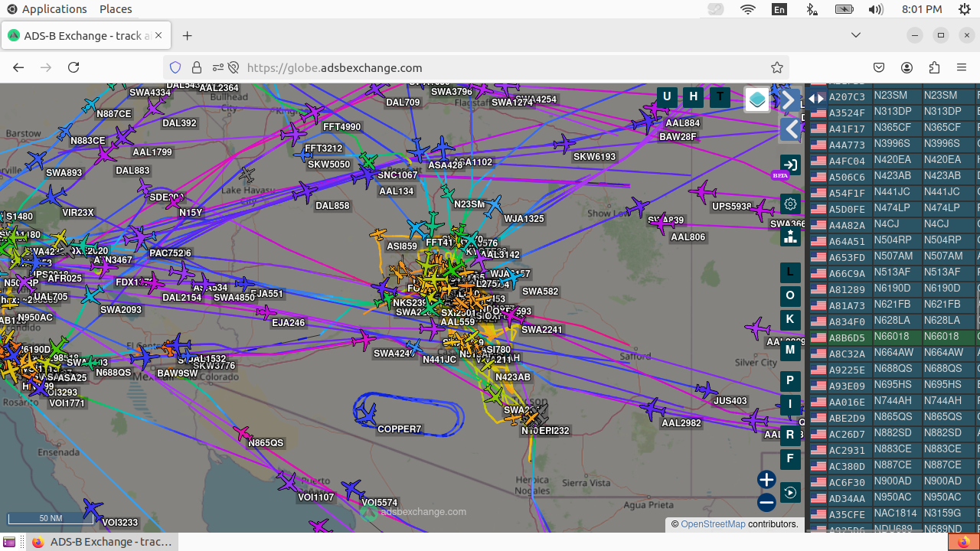Toggle the O map option button
The height and width of the screenshot is (551, 980).
pos(790,296)
